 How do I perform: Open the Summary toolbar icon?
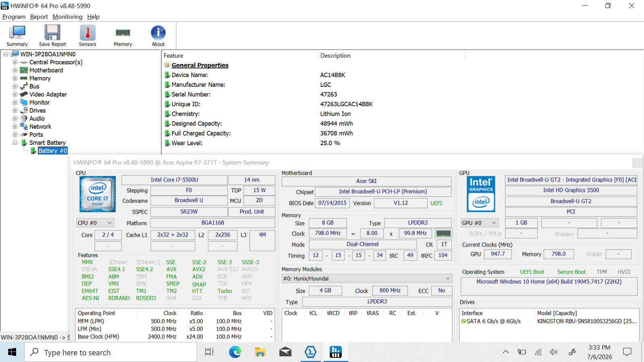[x=17, y=33]
